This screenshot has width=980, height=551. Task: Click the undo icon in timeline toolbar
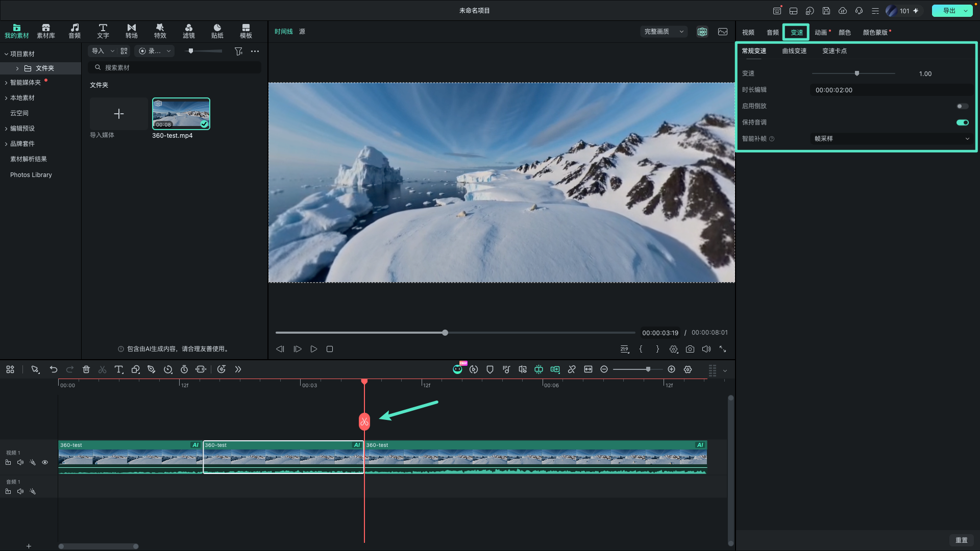(53, 369)
